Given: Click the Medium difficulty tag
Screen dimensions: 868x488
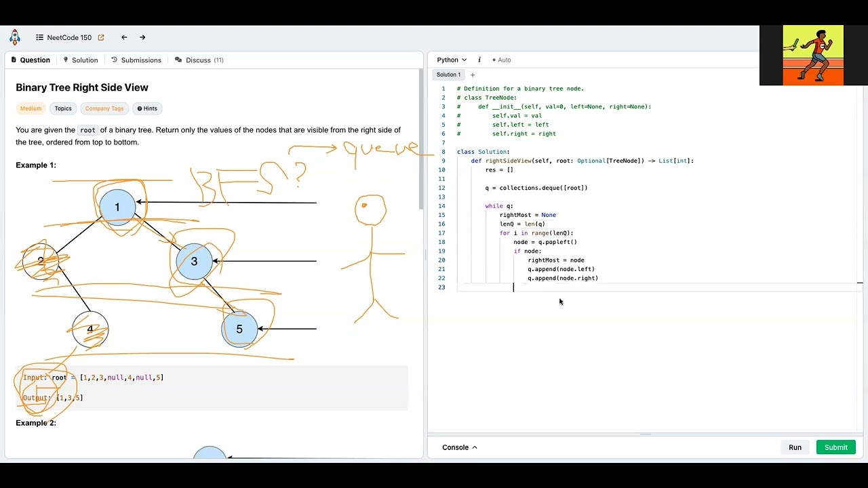Looking at the screenshot, I should coord(31,108).
